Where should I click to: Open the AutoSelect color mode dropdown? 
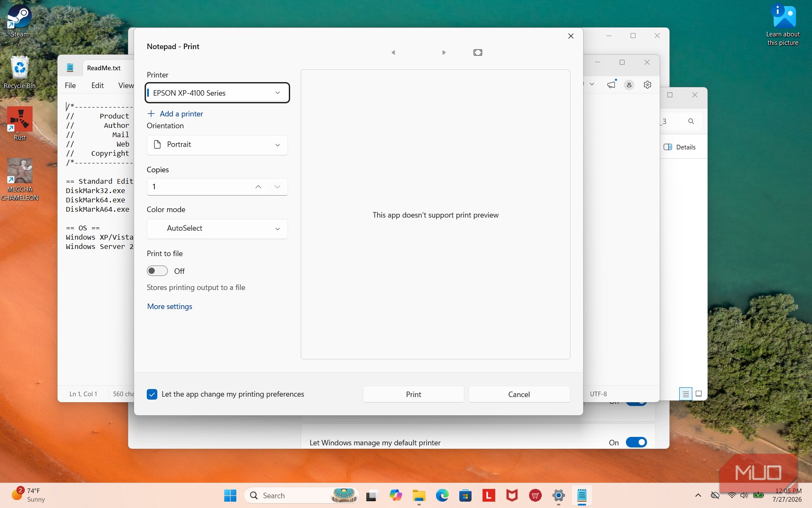click(217, 229)
